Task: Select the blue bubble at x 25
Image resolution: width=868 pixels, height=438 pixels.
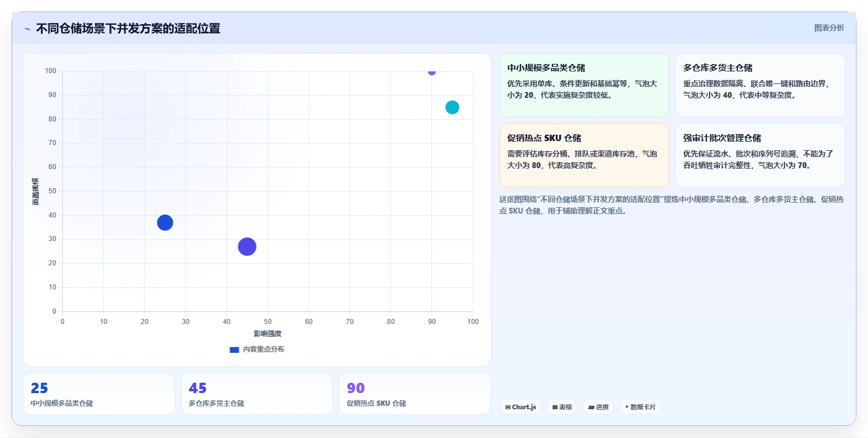Action: (165, 223)
